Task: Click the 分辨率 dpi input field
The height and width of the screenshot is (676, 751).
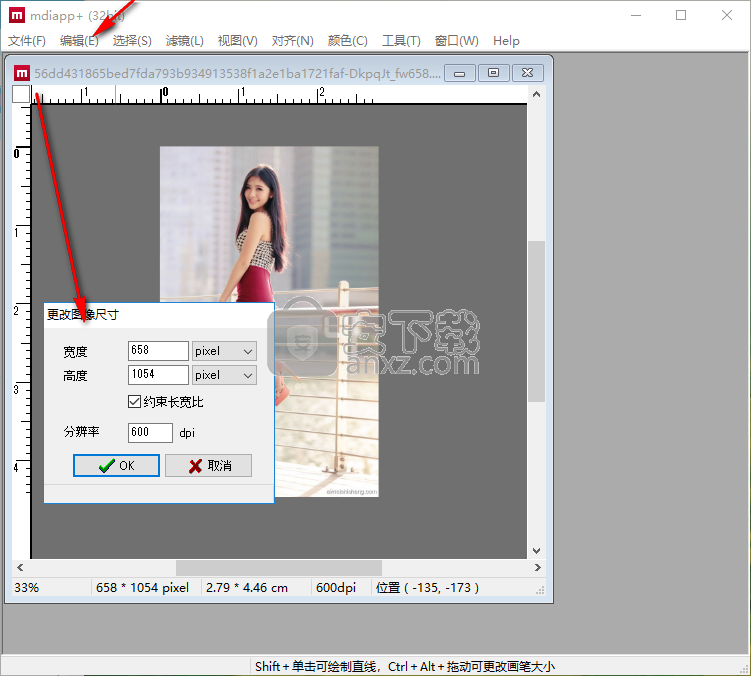Action: [150, 433]
